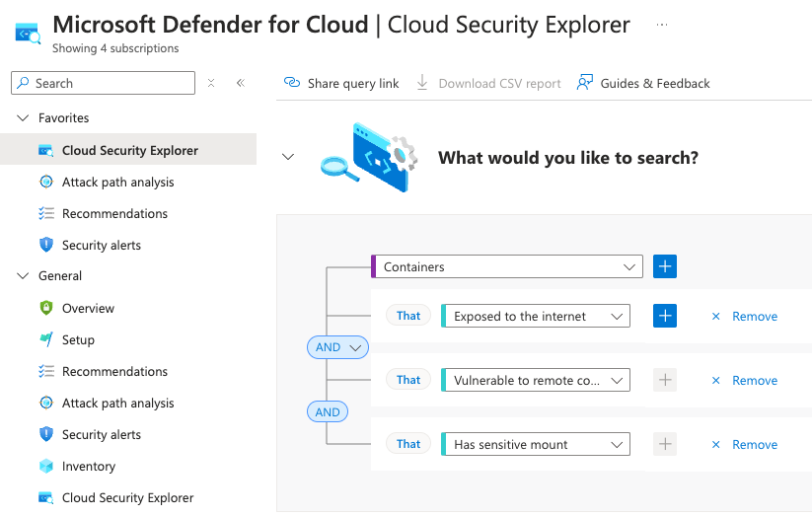Click inside the sidebar Search field
This screenshot has height=517, width=812.
click(x=103, y=83)
